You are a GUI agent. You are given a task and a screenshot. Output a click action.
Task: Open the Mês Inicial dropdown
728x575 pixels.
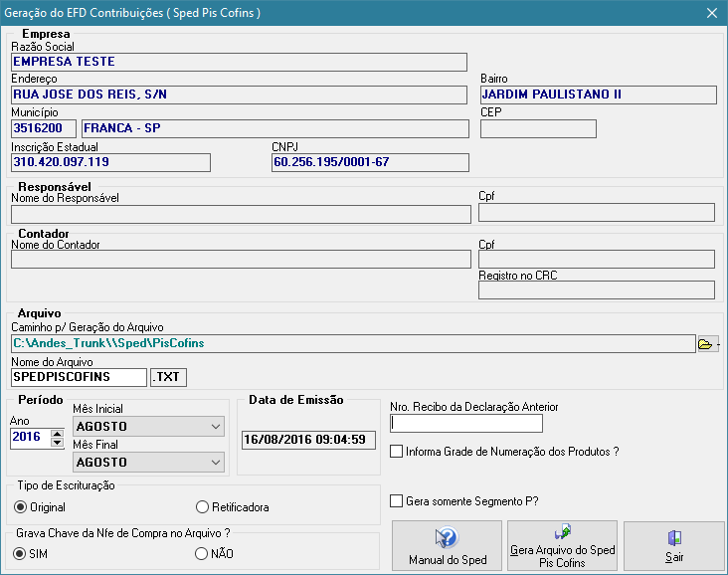coord(148,427)
